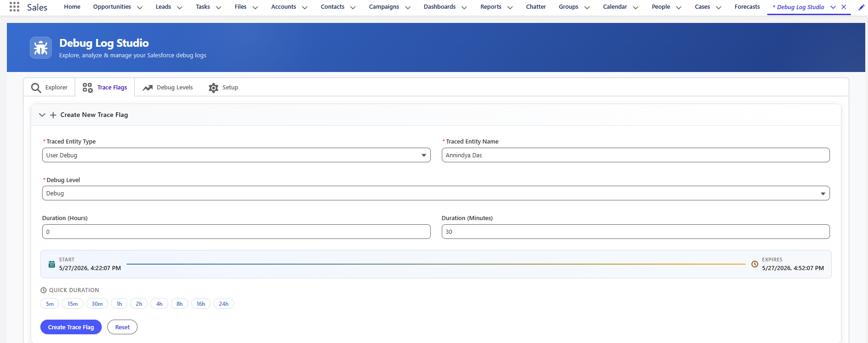Screen dimensions: 868x343
Task: Expand the Campaigns menu chevron
Action: (x=408, y=7)
